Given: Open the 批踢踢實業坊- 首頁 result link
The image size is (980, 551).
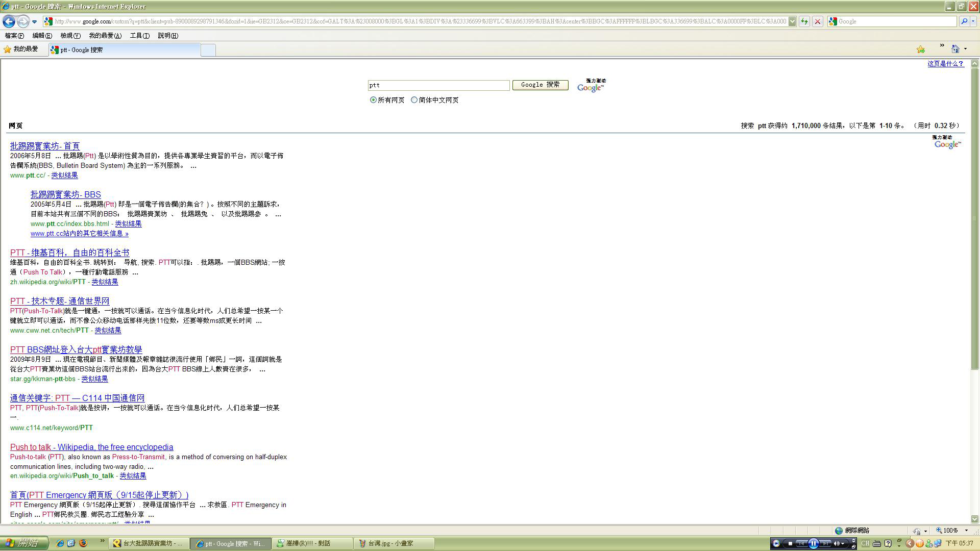Looking at the screenshot, I should (x=45, y=146).
